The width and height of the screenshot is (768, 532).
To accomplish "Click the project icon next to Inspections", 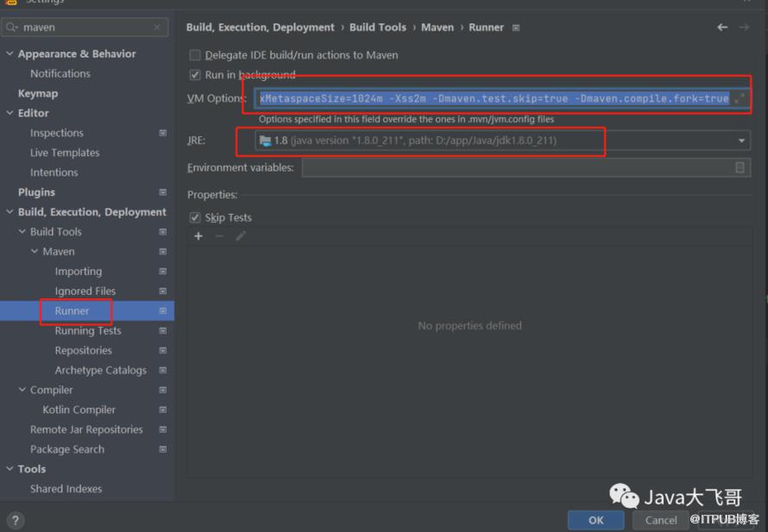I will pos(162,133).
